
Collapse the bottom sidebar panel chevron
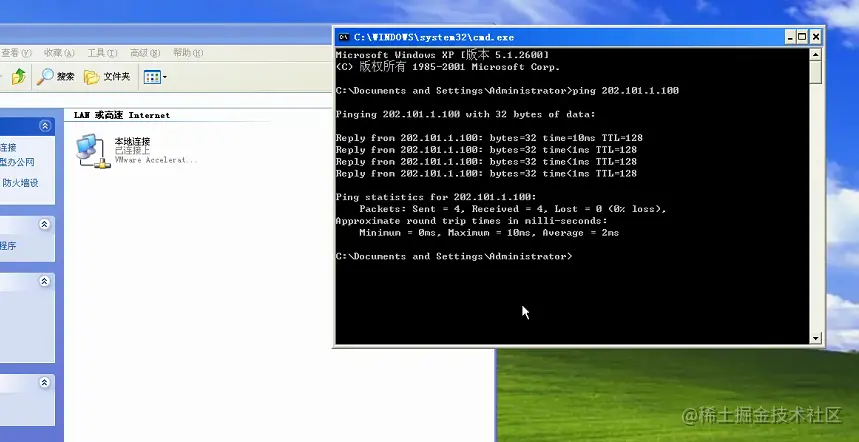[x=45, y=382]
